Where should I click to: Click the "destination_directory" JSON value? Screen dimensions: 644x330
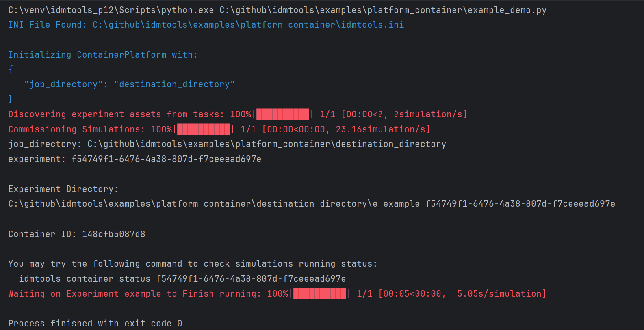click(x=174, y=84)
